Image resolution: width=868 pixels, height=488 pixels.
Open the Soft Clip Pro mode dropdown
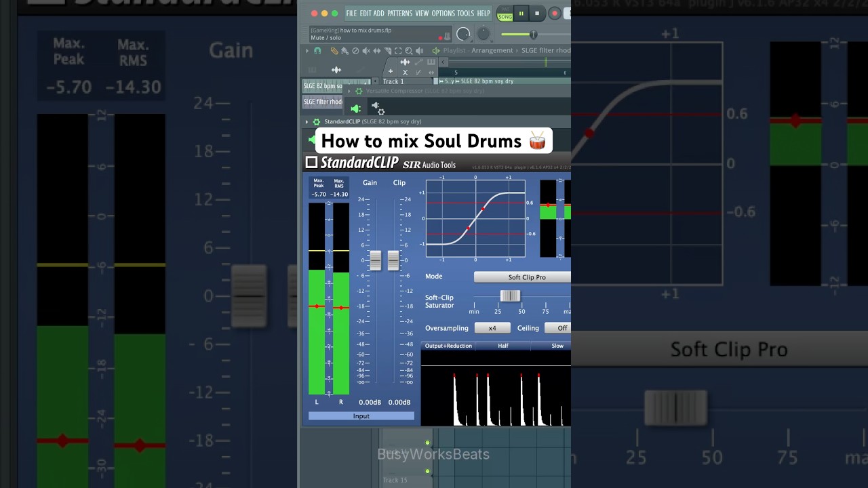522,277
